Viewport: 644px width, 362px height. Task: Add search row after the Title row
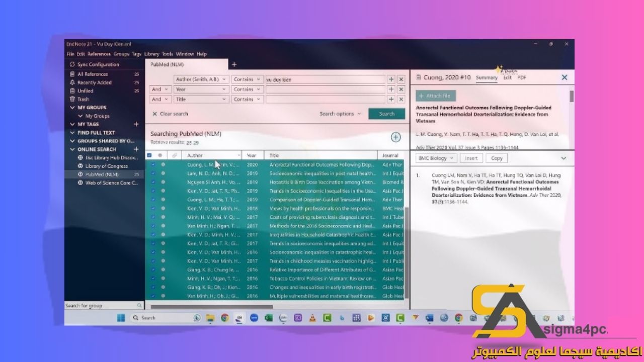tap(391, 100)
